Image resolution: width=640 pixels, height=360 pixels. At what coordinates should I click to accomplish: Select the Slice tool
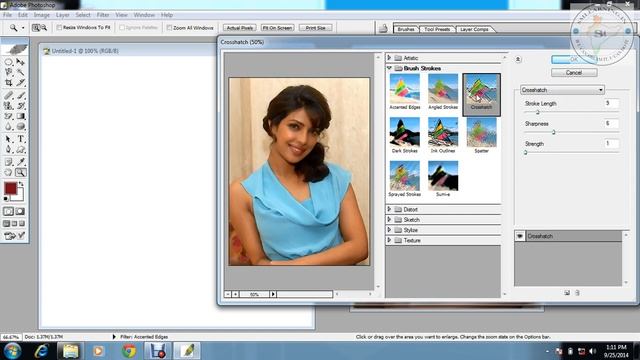click(20, 82)
